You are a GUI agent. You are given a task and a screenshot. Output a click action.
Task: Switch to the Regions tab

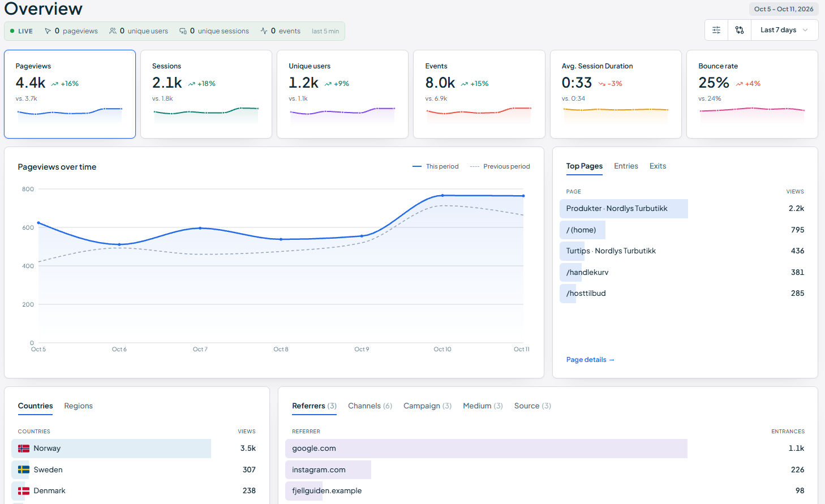(78, 406)
